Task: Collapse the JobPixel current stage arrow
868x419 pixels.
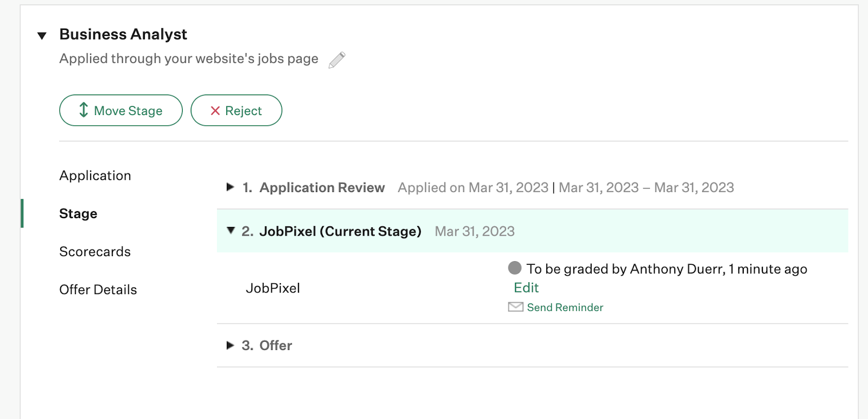Action: pos(231,231)
